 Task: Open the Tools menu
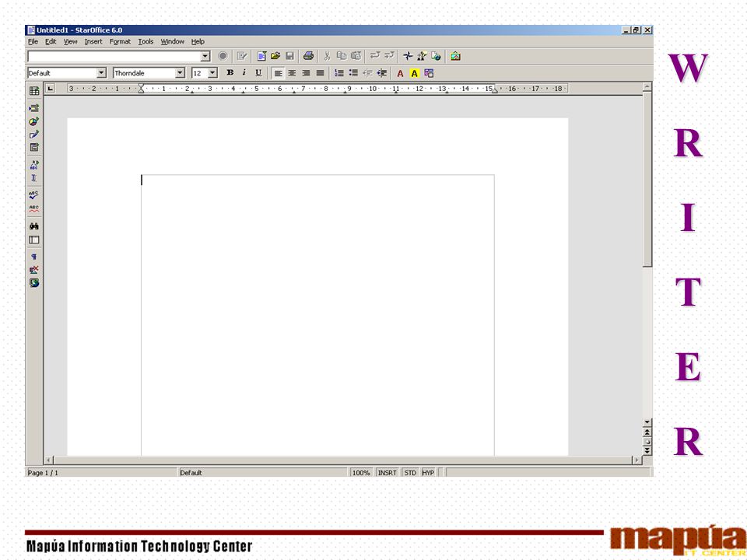(146, 41)
